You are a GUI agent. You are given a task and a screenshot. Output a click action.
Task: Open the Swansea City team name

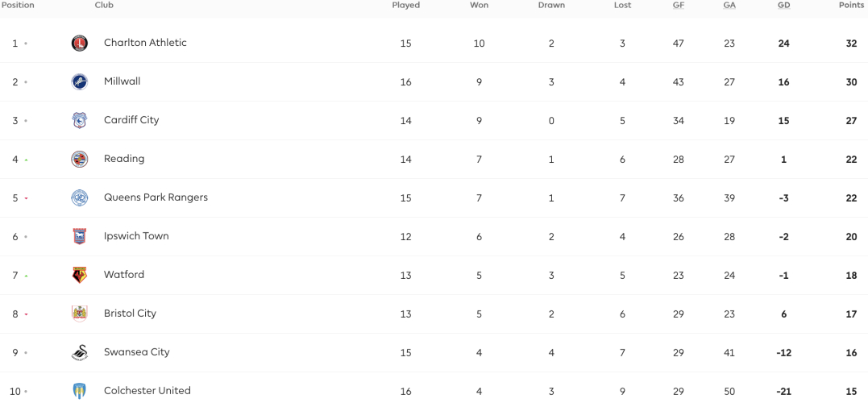tap(137, 352)
